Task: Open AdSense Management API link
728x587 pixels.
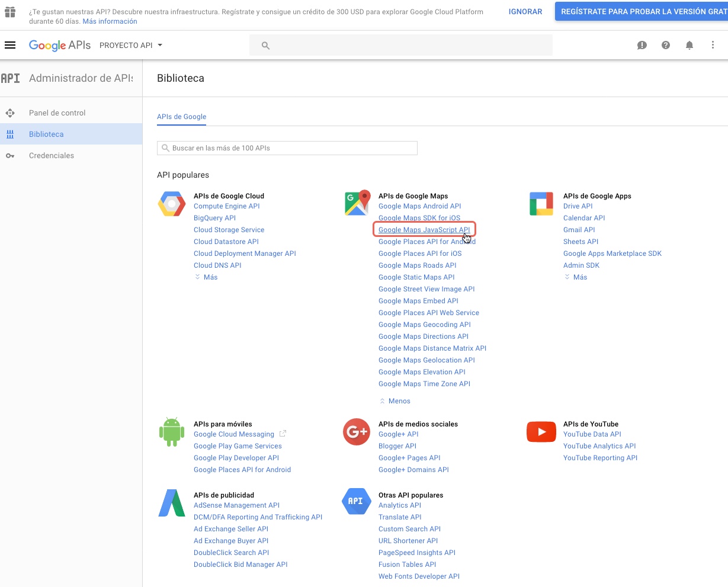Action: (236, 505)
